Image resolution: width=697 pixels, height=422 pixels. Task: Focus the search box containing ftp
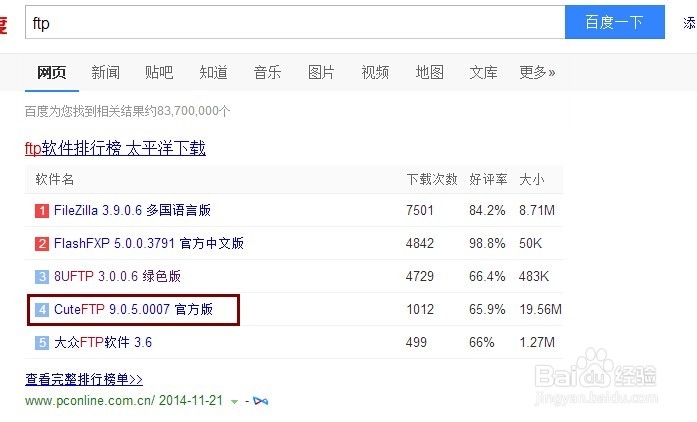[295, 22]
